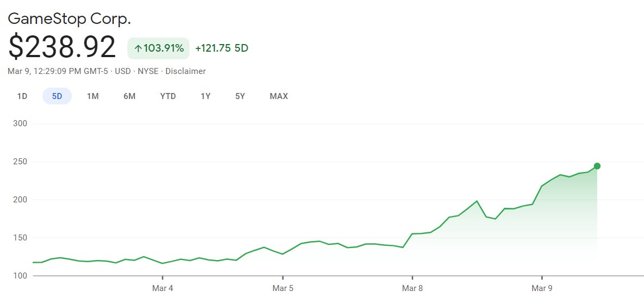Click the Mar 8 date axis label
644x303 pixels.
[412, 288]
